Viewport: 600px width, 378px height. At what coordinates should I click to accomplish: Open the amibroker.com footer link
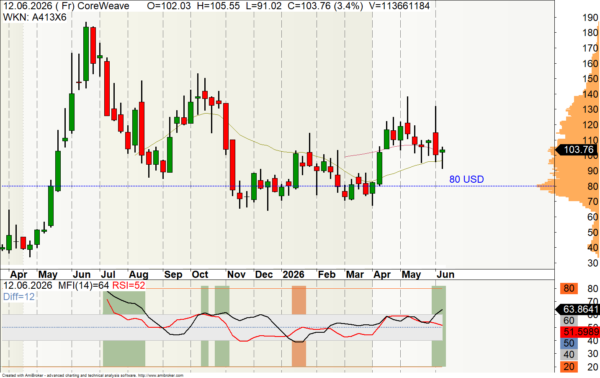click(x=160, y=376)
